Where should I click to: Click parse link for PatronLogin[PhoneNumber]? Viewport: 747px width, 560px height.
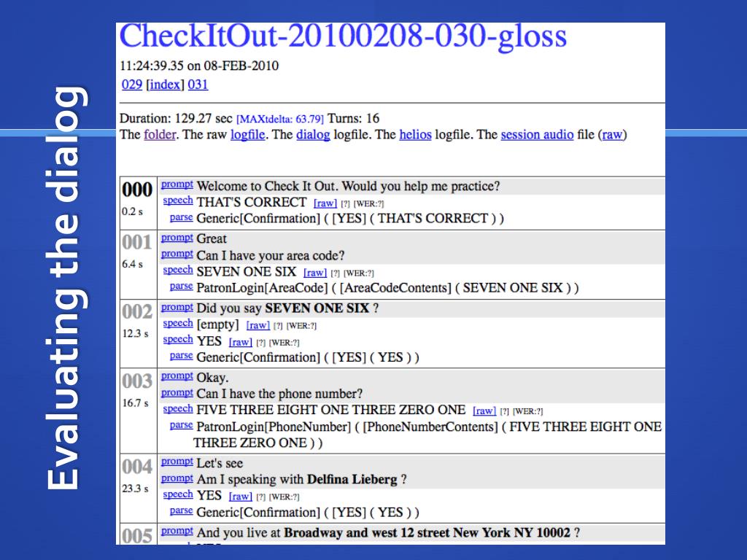coord(181,425)
